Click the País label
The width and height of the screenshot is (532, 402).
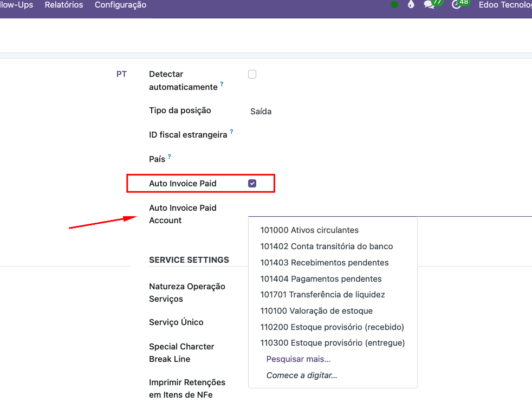coord(157,159)
